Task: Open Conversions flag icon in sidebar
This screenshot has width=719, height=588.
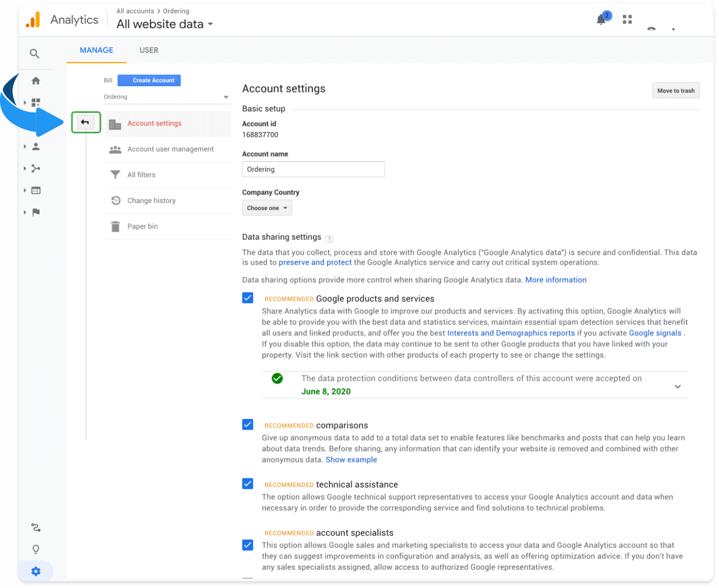Action: tap(36, 212)
